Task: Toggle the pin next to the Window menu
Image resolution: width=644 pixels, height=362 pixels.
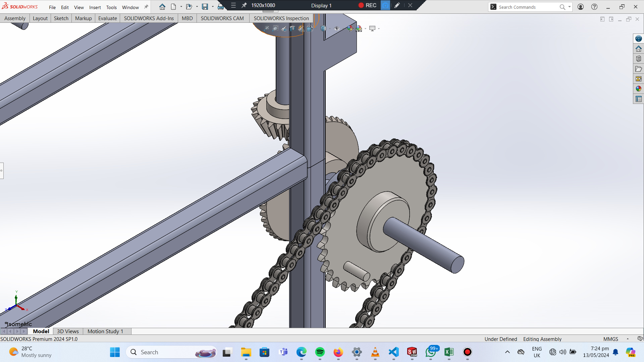Action: (146, 7)
